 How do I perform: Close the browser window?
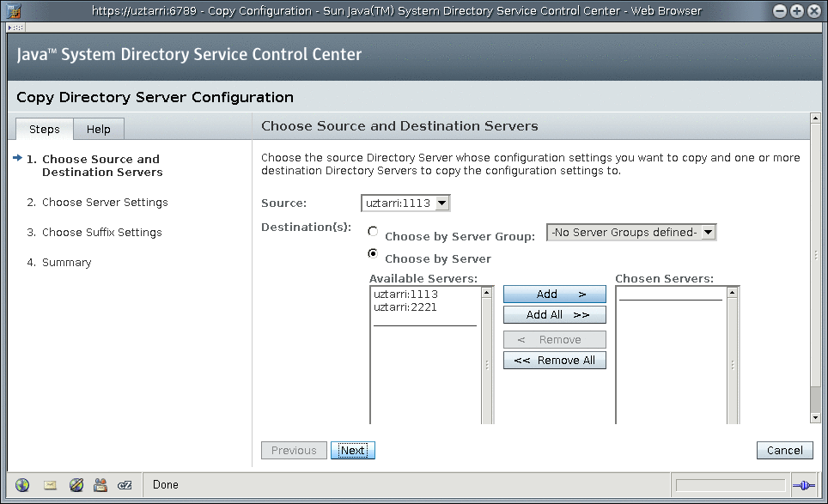(x=814, y=10)
